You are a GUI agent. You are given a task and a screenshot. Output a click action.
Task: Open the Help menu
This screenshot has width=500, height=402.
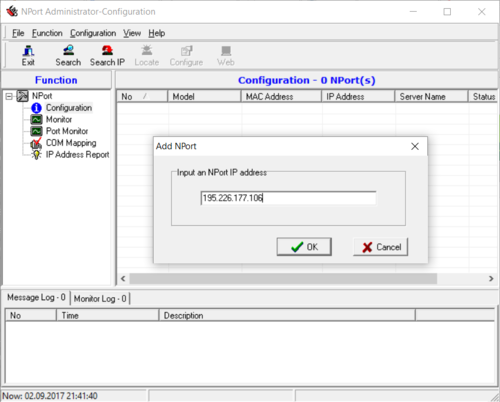click(x=157, y=33)
